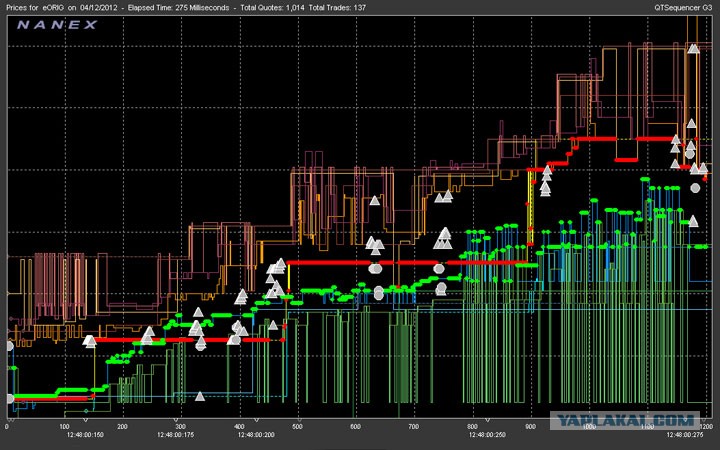
Task: Click the NANEX logo in chart corner
Action: point(57,25)
